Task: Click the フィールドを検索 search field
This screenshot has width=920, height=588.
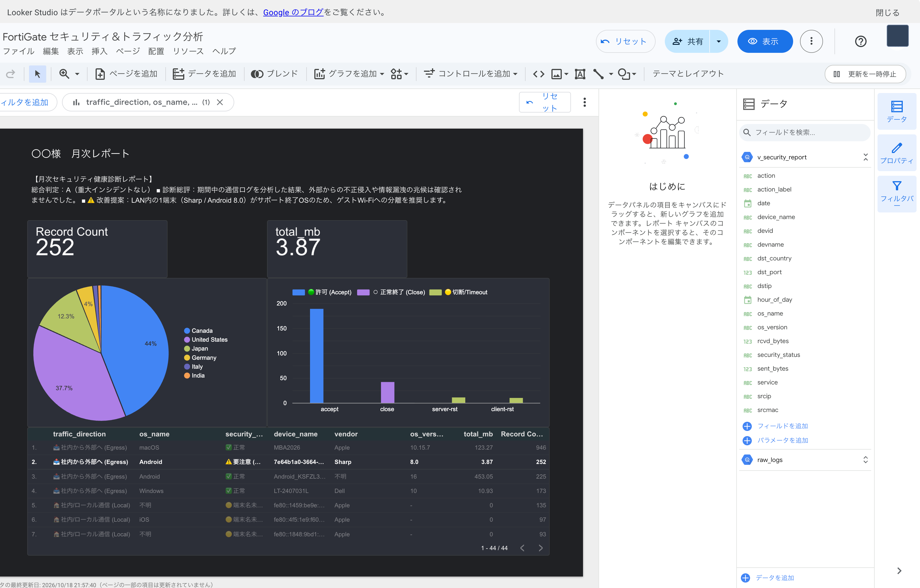Action: point(805,132)
